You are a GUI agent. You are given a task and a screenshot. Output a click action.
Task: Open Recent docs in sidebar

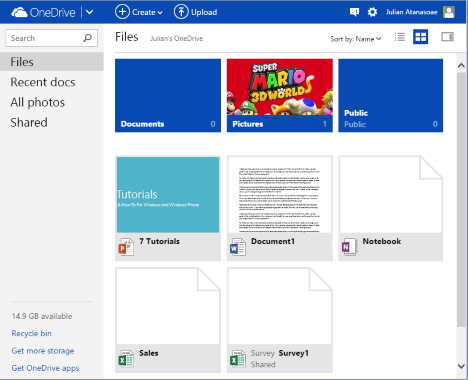click(43, 82)
